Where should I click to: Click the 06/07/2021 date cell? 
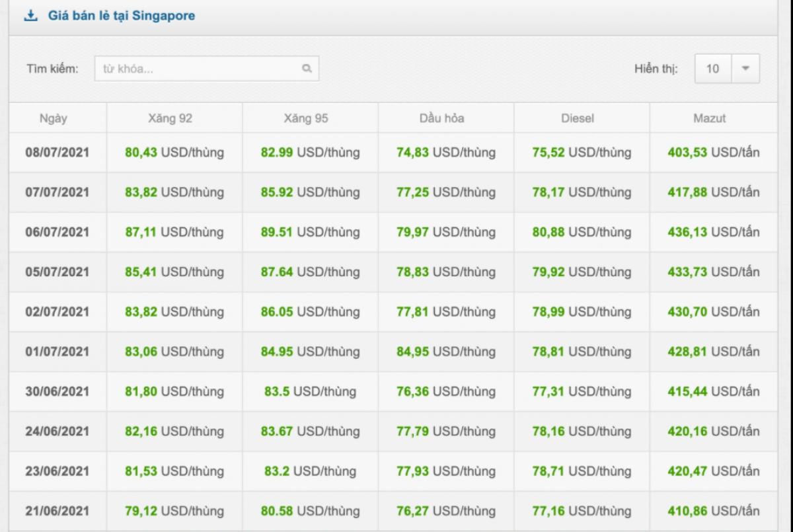tap(57, 232)
